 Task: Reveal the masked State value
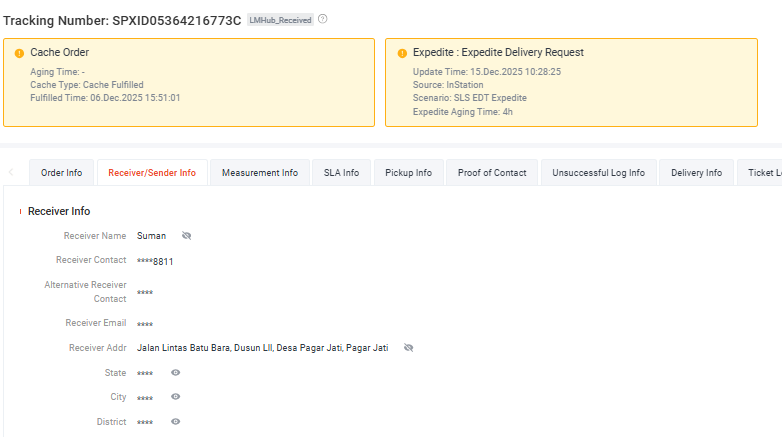(176, 373)
